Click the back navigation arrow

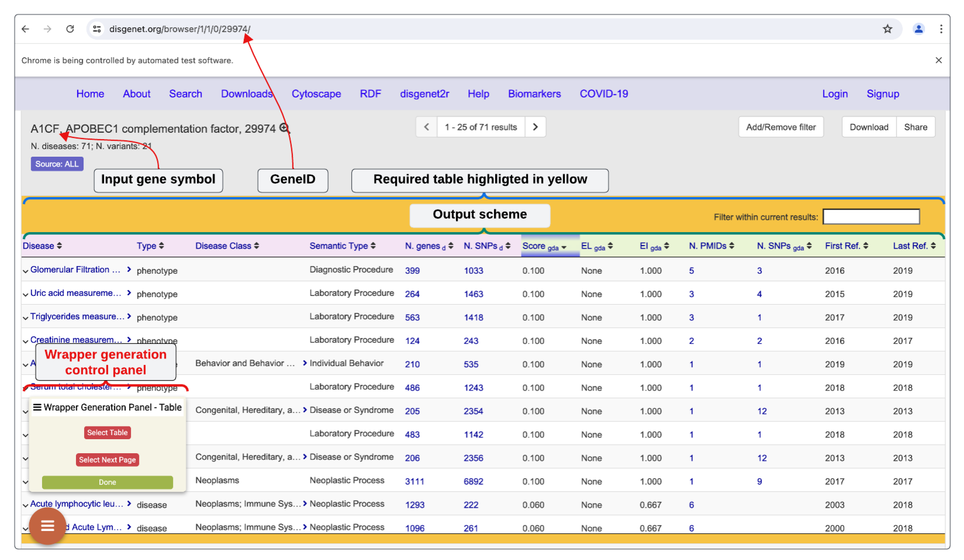tap(25, 29)
